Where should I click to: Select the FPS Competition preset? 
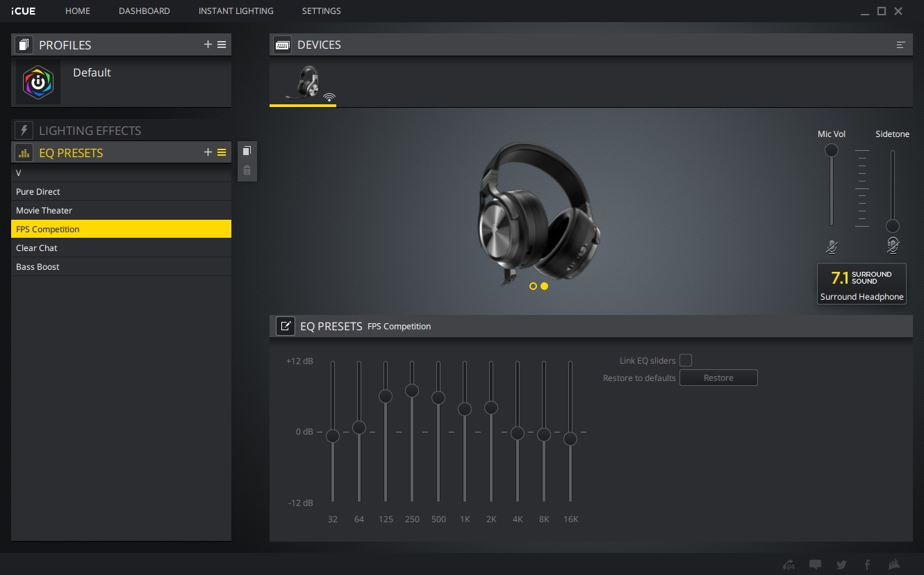tap(122, 229)
